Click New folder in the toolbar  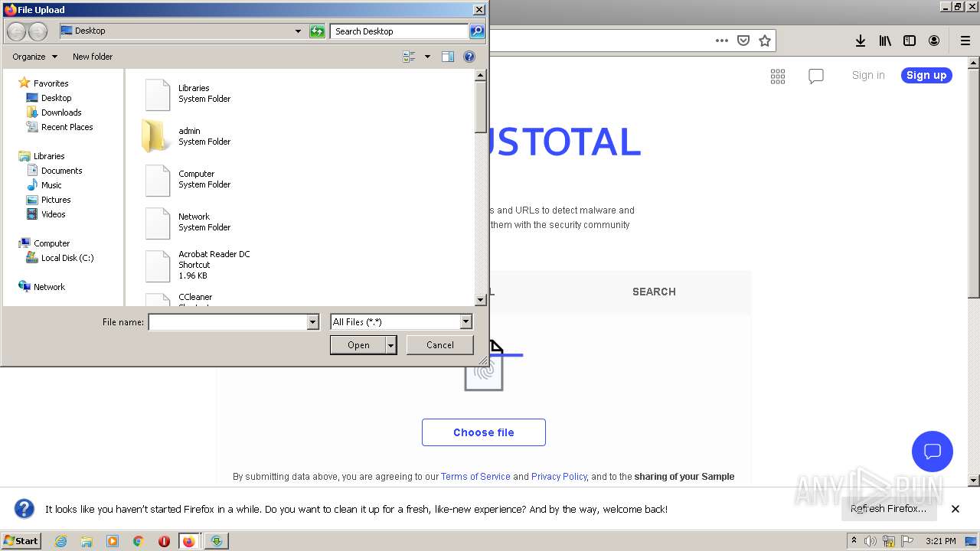[93, 57]
